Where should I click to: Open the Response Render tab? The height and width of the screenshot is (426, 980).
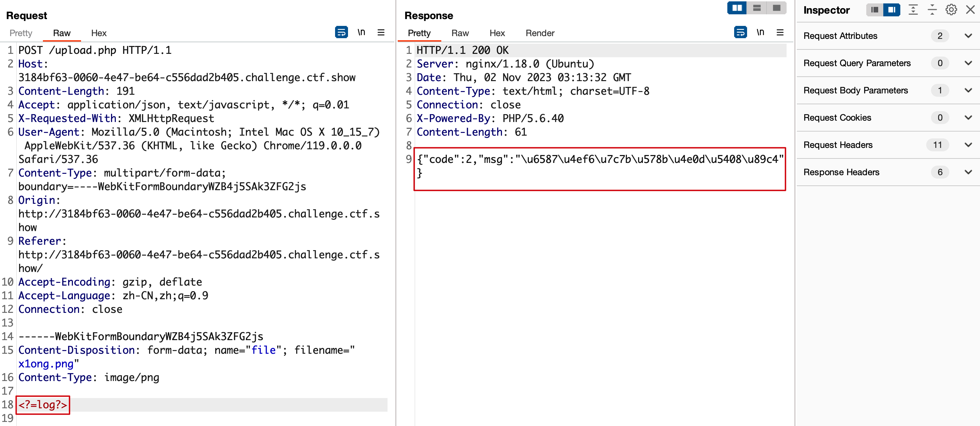pyautogui.click(x=540, y=33)
